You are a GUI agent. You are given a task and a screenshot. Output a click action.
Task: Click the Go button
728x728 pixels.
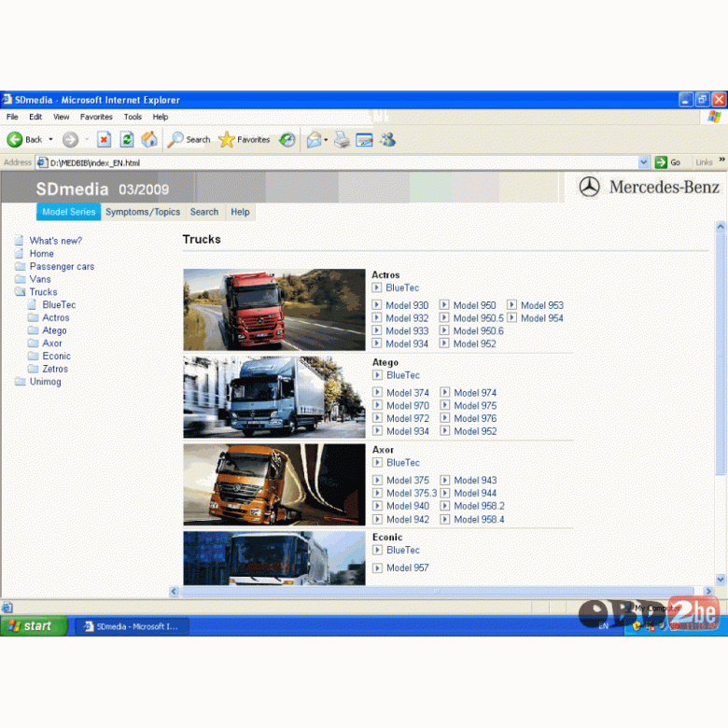click(x=667, y=162)
